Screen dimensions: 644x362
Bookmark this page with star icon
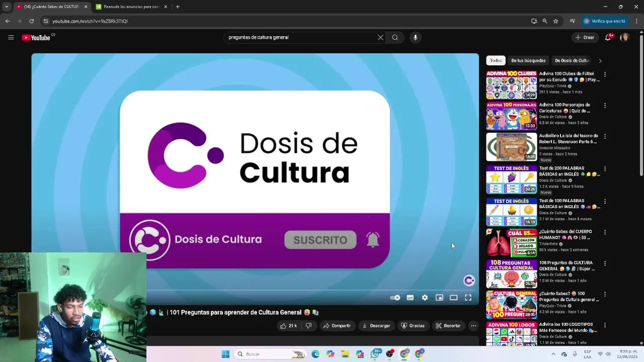click(x=555, y=21)
